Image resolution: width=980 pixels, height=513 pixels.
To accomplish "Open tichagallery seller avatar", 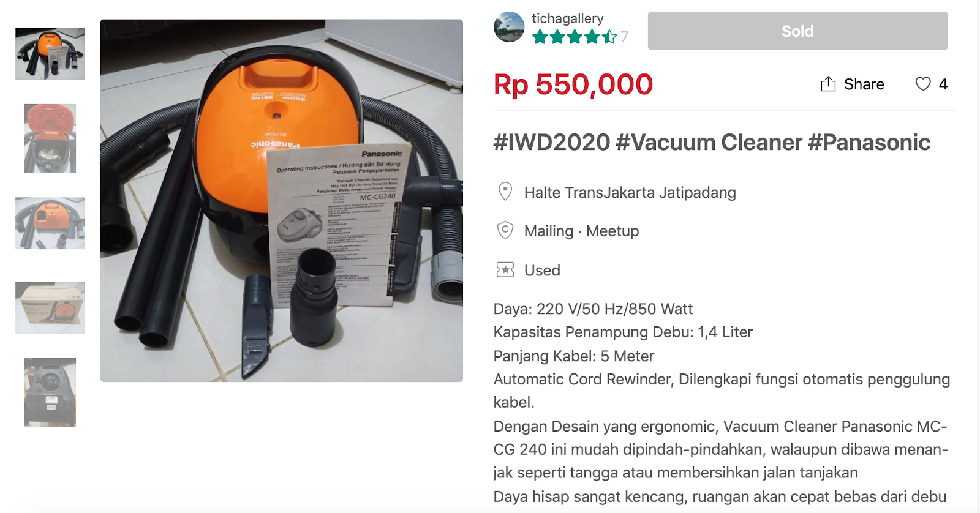I will [509, 27].
